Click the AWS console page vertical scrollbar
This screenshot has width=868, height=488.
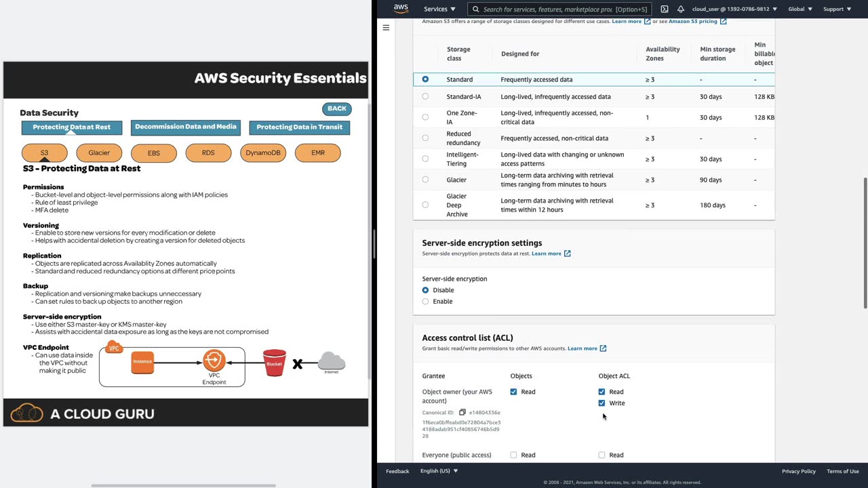click(x=865, y=243)
